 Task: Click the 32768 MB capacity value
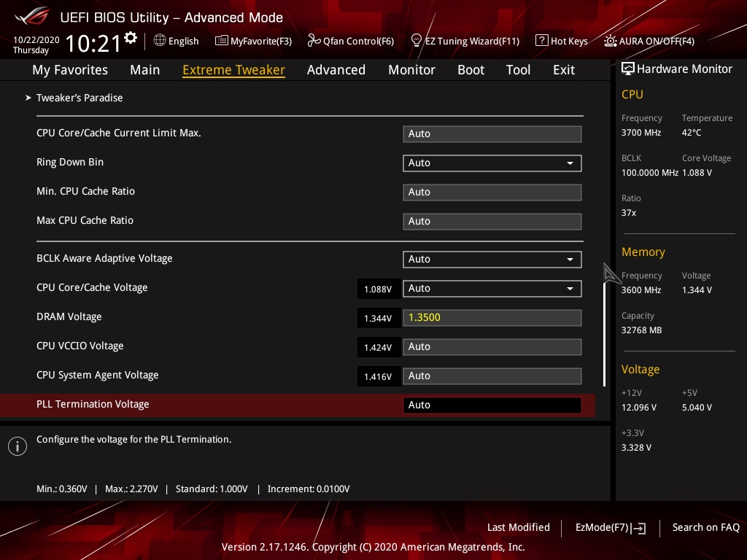tap(642, 330)
